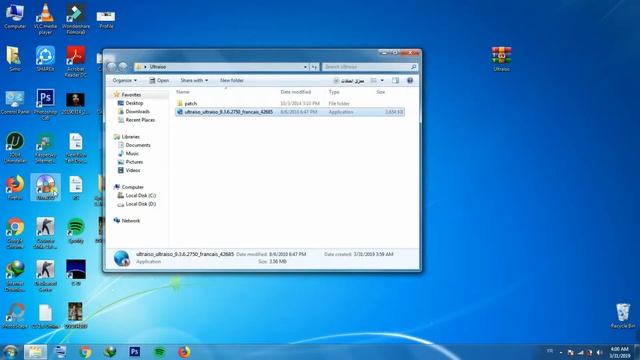
Task: Click the Open button in the toolbar
Action: coord(159,80)
